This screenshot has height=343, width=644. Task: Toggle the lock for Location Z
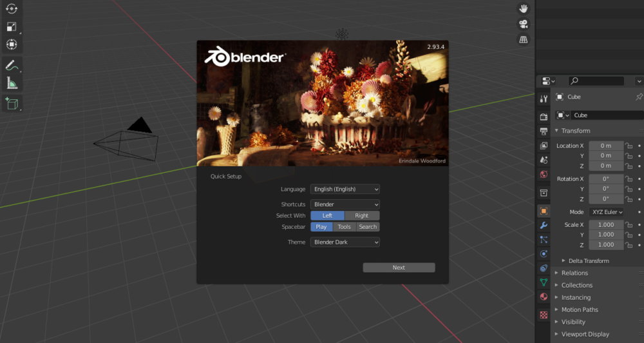click(629, 166)
